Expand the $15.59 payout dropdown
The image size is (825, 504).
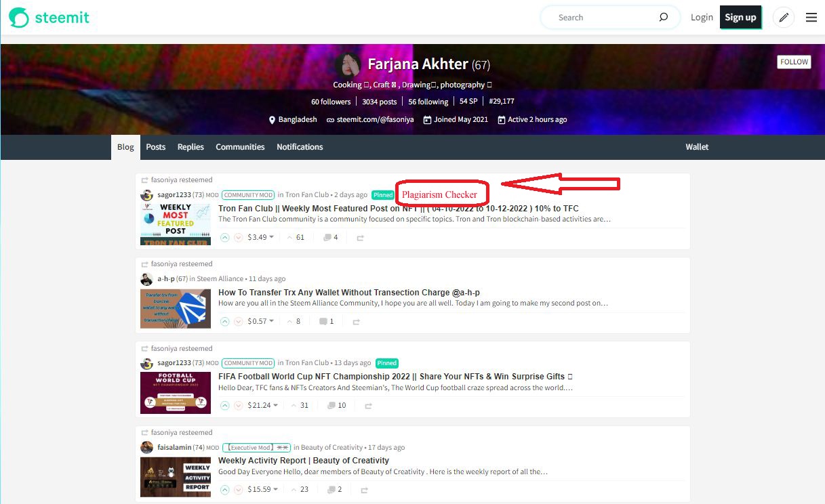click(263, 489)
